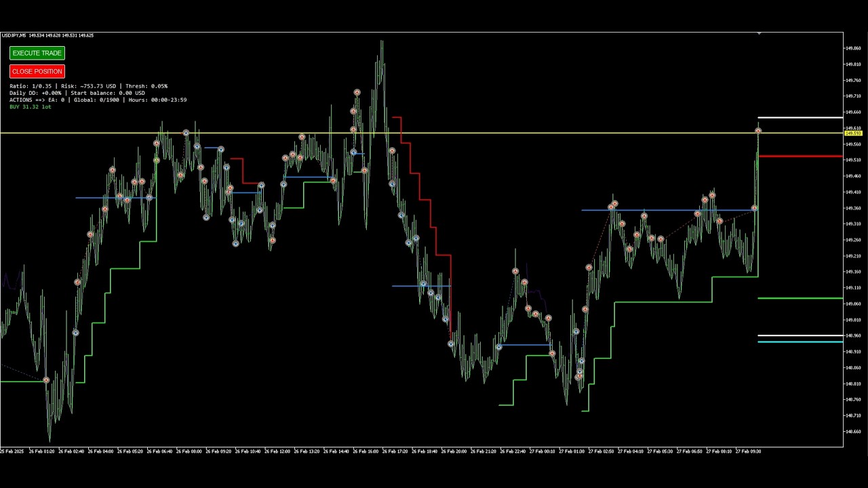
Task: Click the 149.810 price scale label
Action: (x=853, y=64)
